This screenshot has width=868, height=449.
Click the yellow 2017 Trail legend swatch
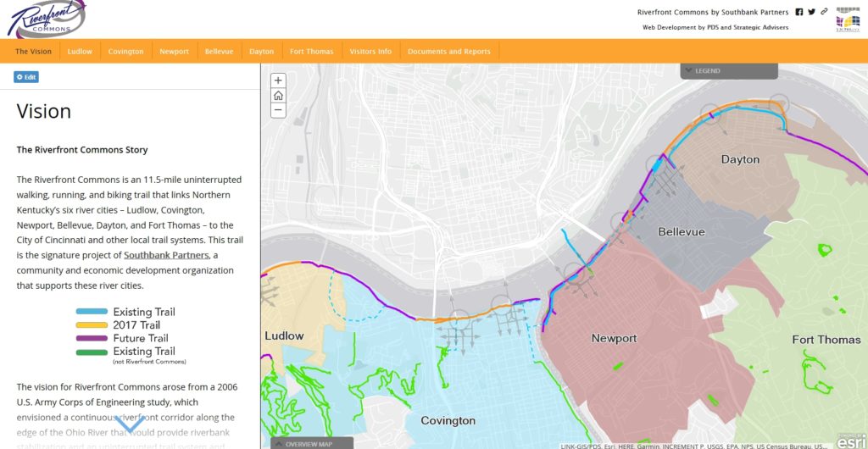point(92,325)
